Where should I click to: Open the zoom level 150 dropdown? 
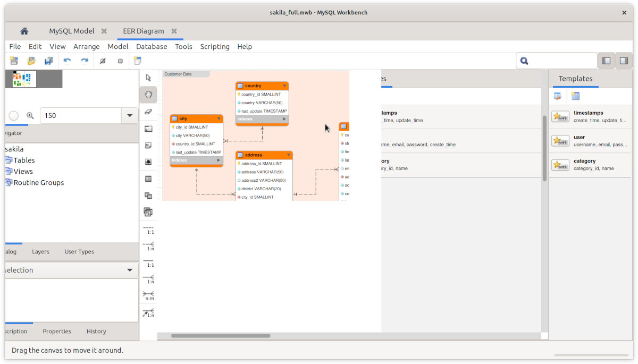tap(130, 116)
